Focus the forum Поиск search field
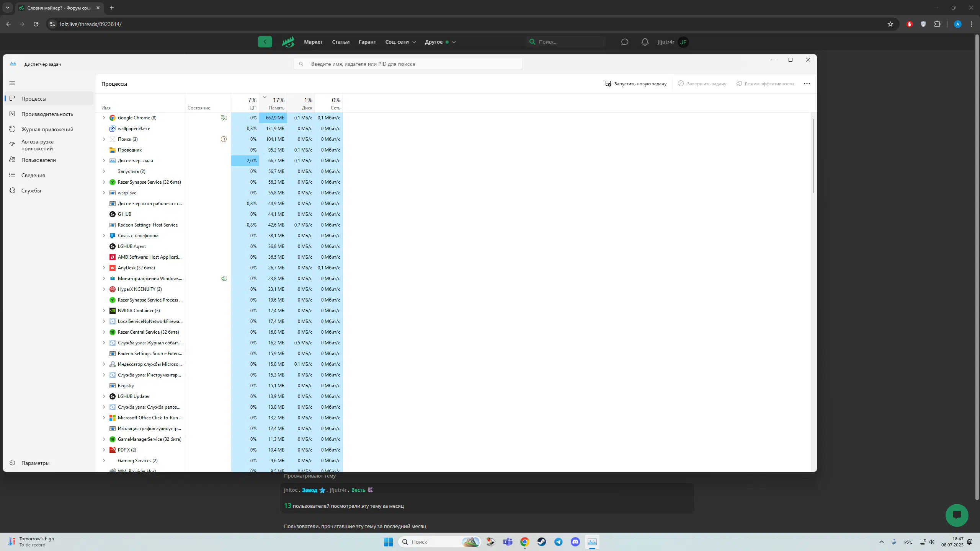 [566, 42]
